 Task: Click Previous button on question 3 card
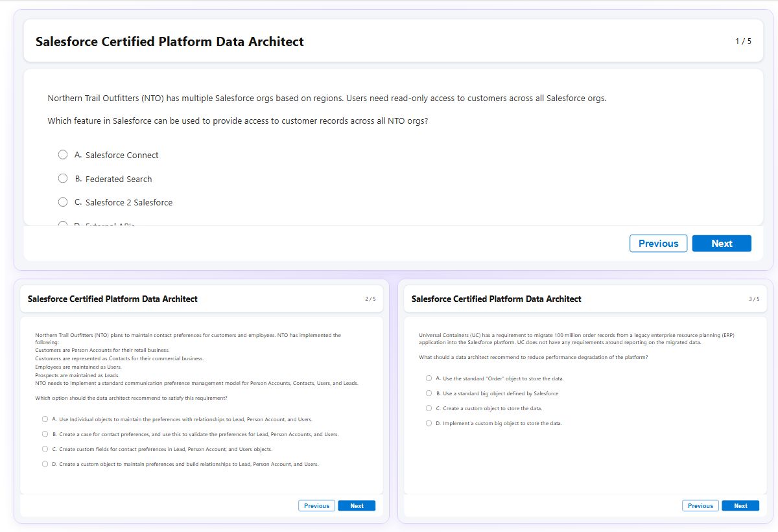pos(700,505)
